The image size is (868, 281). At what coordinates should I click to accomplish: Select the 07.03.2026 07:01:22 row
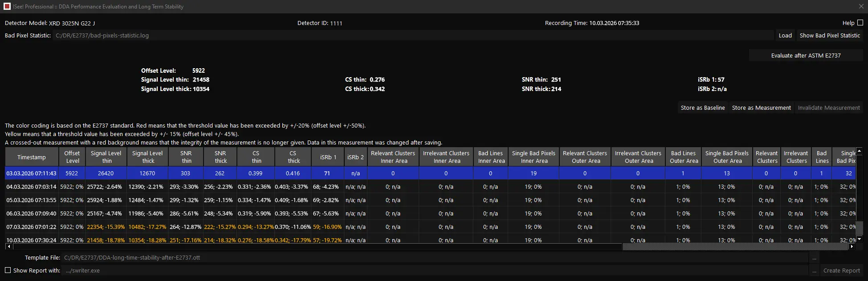point(431,227)
